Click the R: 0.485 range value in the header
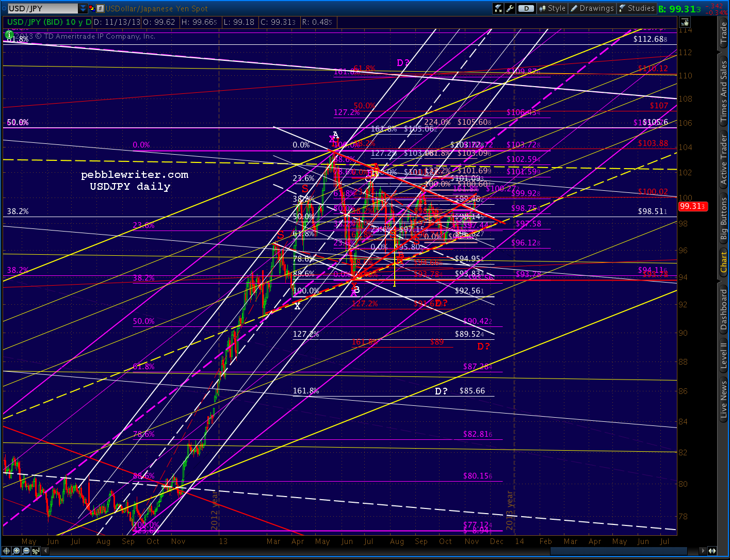This screenshot has height=560, width=730. 317,22
